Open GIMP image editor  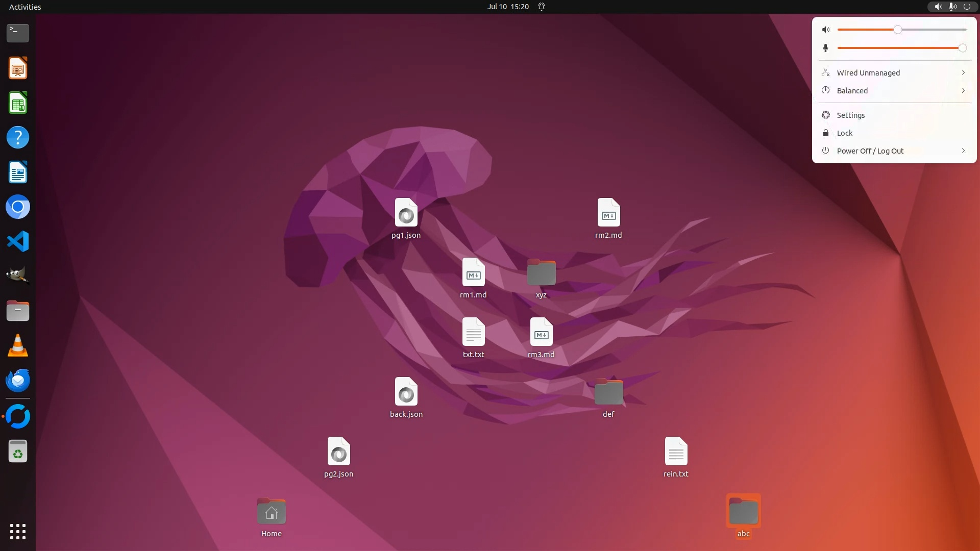click(x=18, y=276)
